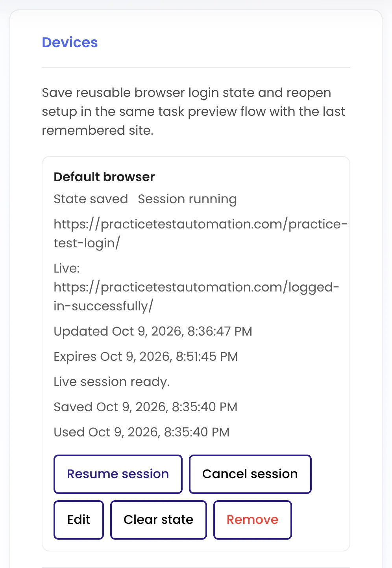Click the Live: label text
This screenshot has width=392, height=568.
(67, 268)
